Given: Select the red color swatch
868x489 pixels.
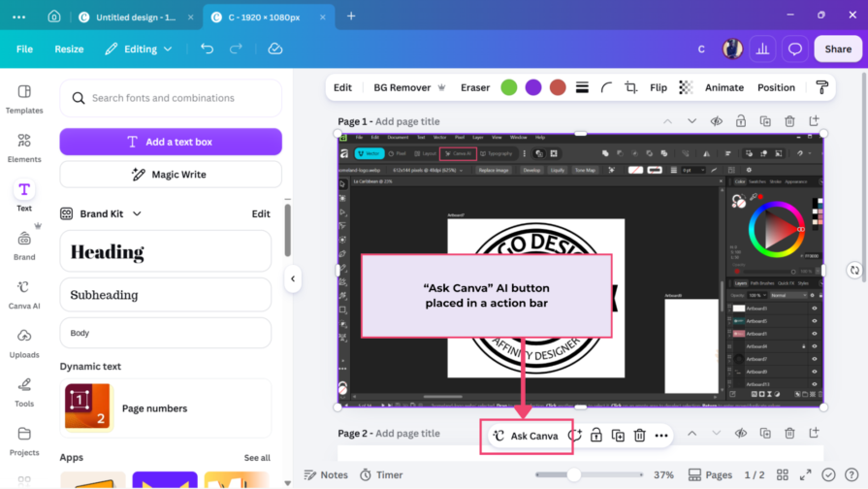Looking at the screenshot, I should click(x=558, y=87).
